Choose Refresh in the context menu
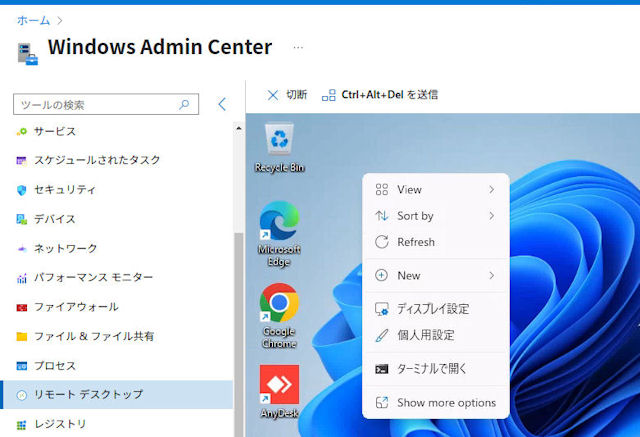The image size is (640, 437). point(436,242)
